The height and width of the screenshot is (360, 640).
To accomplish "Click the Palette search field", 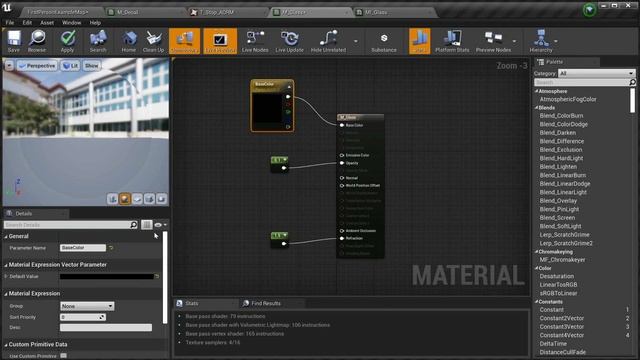I will (x=582, y=82).
